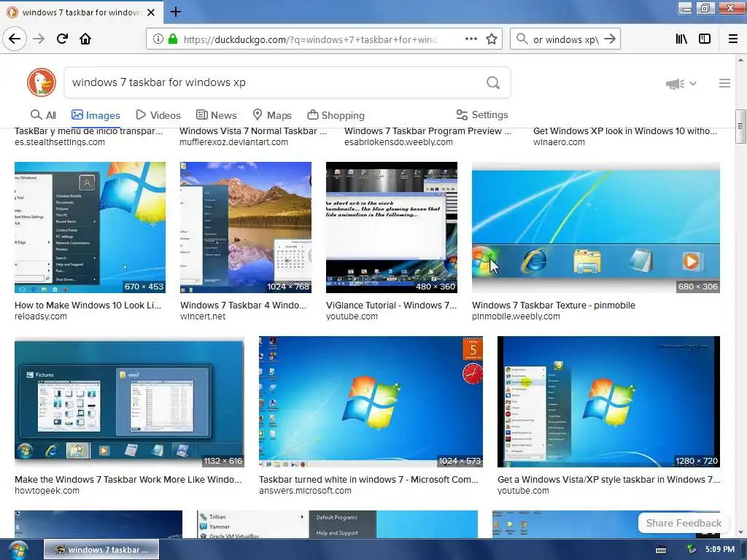Viewport: 747px width, 560px height.
Task: Switch to the All results tab
Action: tap(43, 114)
